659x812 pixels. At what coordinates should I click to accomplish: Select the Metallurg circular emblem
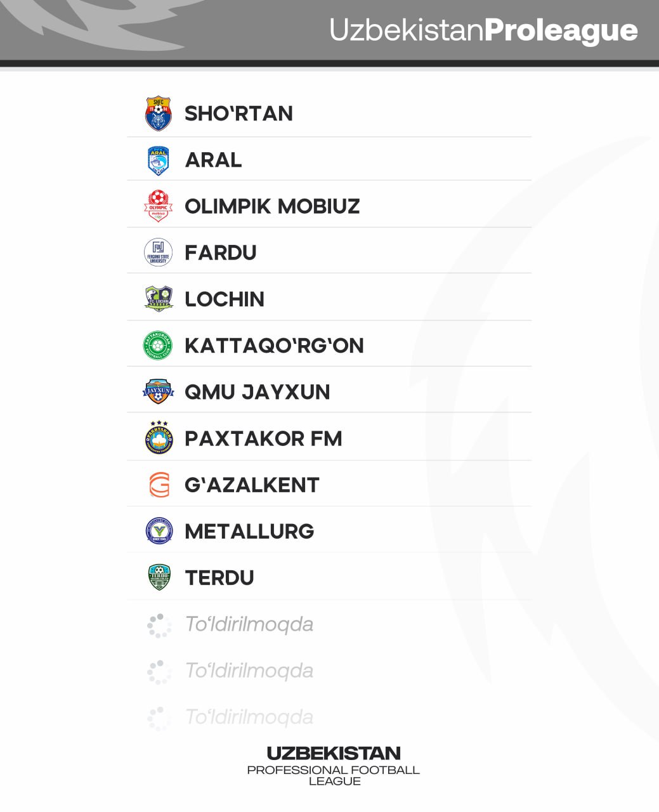(159, 531)
